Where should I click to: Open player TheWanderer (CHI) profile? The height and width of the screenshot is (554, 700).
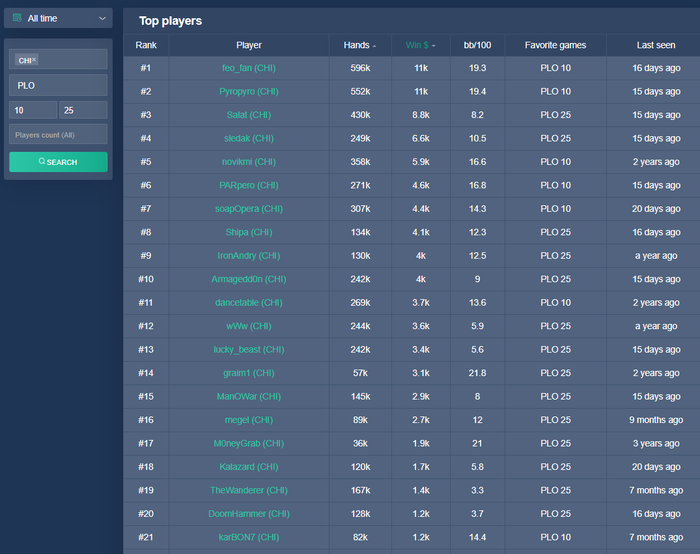pos(249,490)
